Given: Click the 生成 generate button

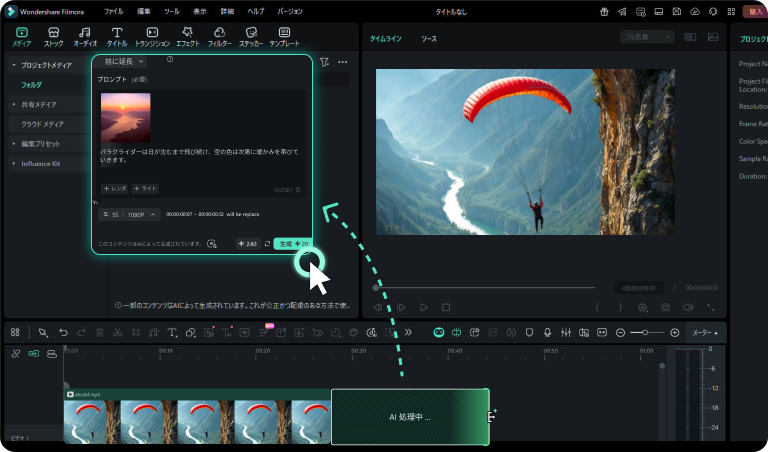Looking at the screenshot, I should tap(292, 243).
